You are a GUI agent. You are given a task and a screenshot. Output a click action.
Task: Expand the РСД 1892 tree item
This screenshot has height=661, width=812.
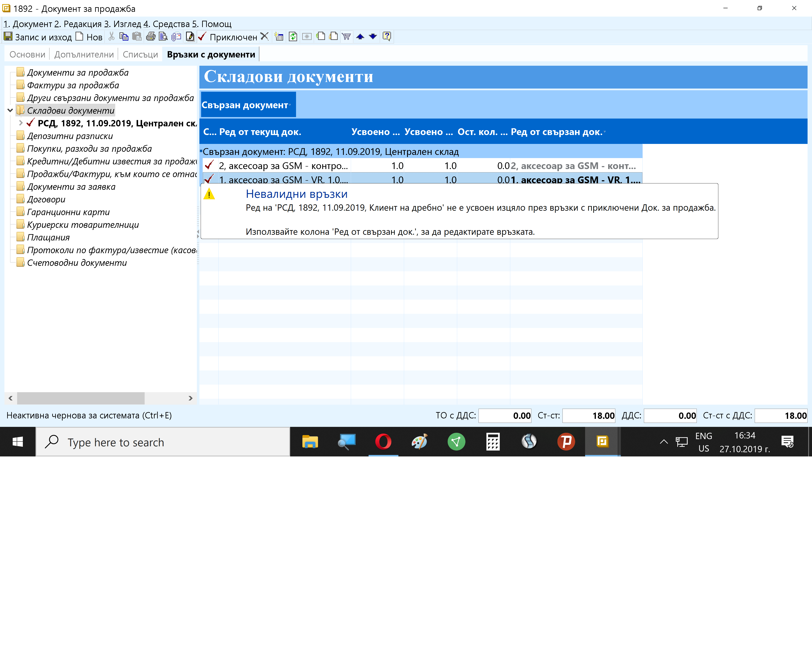point(21,123)
